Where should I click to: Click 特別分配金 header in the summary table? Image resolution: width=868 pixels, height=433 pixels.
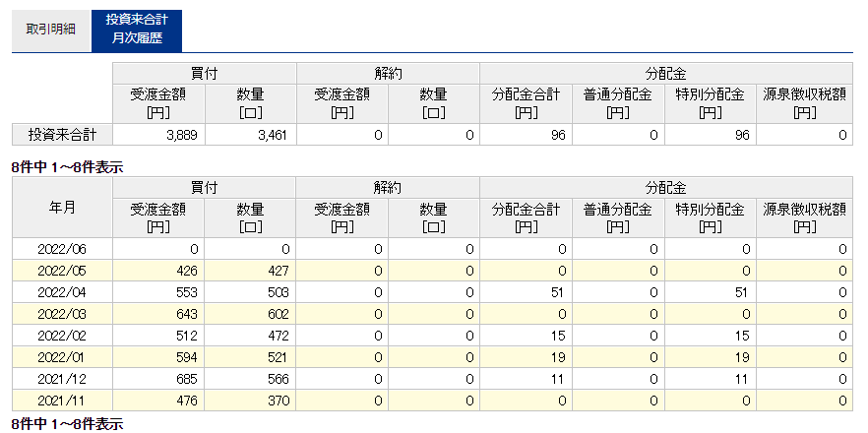pos(711,104)
